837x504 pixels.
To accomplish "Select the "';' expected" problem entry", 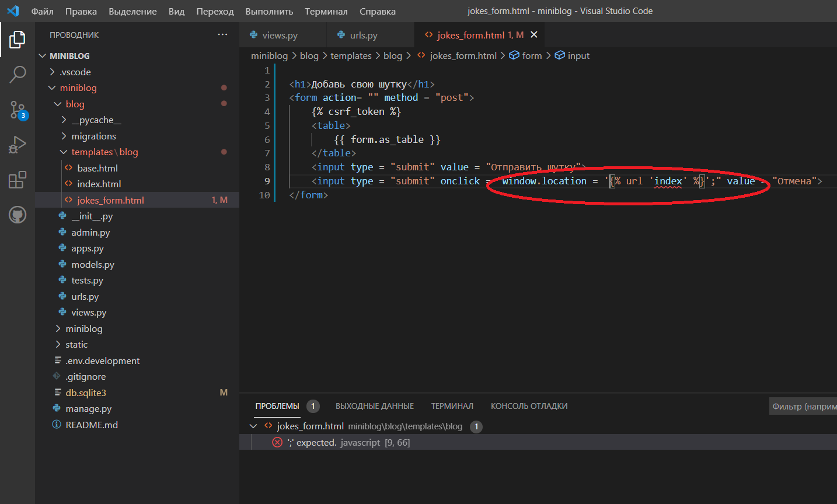I will coord(538,443).
